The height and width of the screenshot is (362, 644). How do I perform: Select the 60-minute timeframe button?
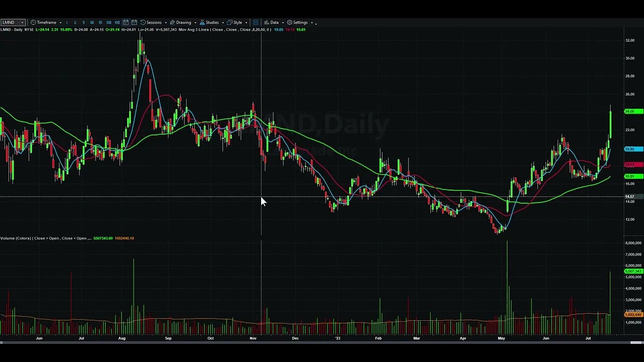click(x=117, y=23)
